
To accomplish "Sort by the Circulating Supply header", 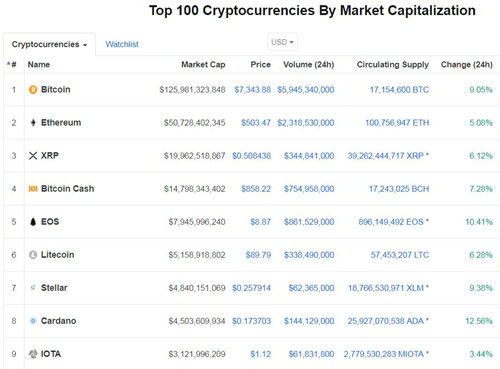I will 393,65.
